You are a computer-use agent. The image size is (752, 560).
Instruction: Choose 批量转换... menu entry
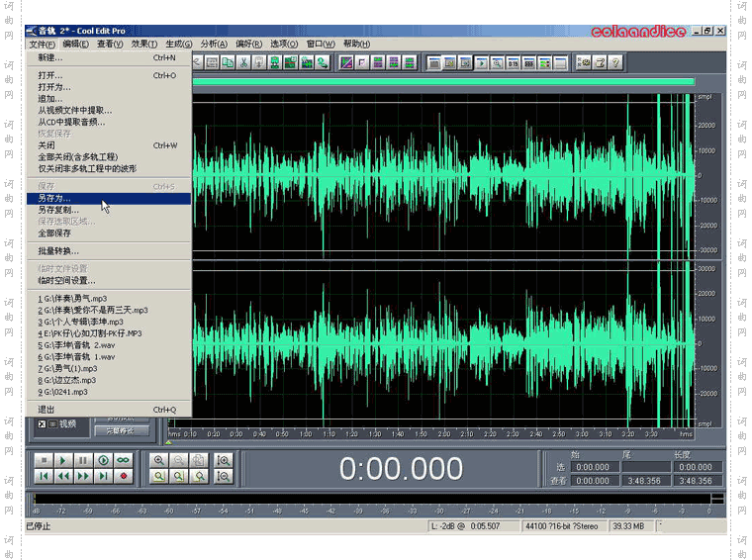click(x=109, y=251)
